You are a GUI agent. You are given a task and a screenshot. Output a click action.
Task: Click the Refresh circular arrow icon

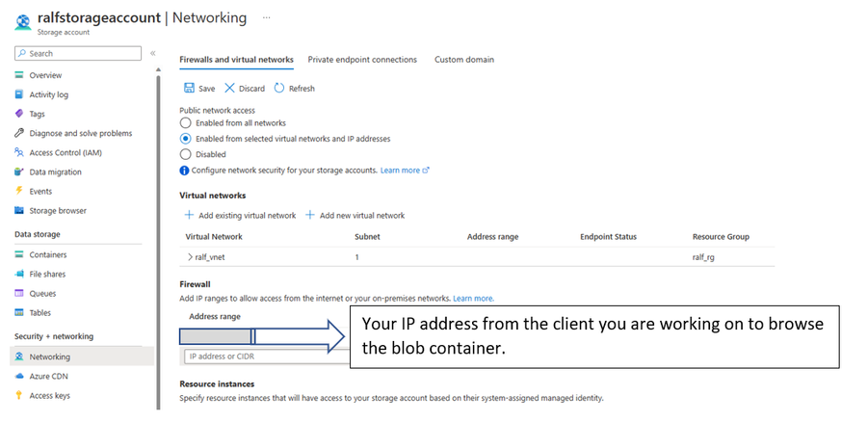pos(279,88)
